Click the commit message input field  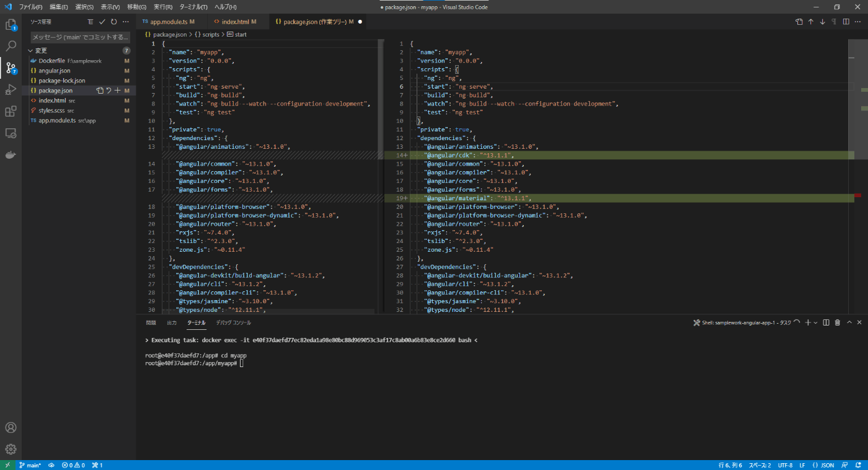point(81,37)
